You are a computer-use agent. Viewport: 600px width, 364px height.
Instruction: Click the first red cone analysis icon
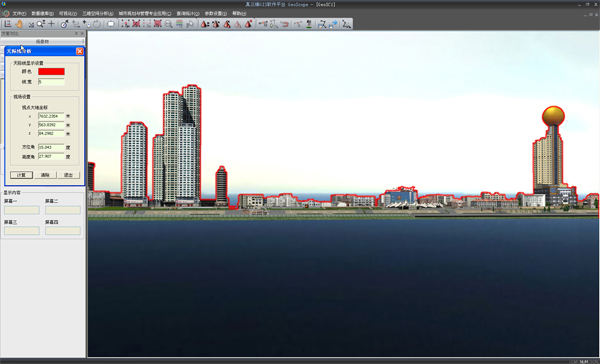205,24
